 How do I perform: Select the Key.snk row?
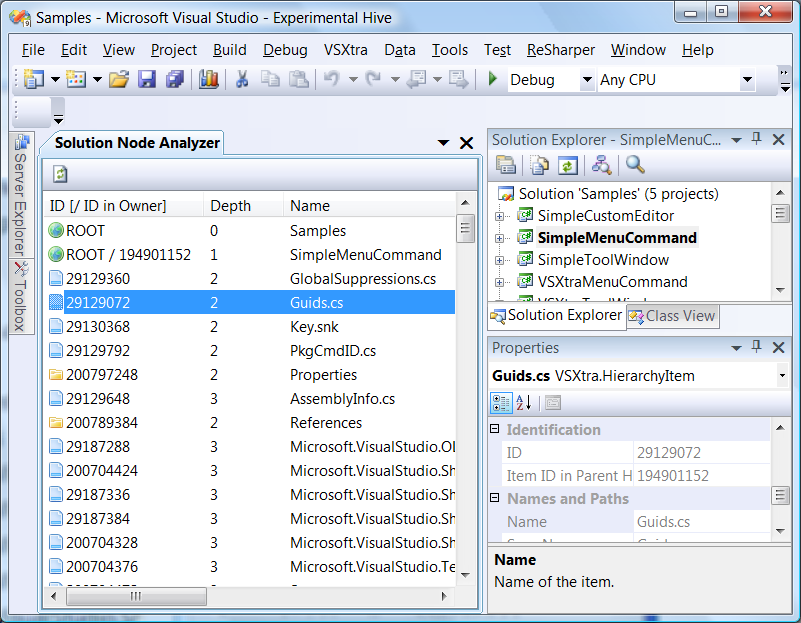tap(251, 327)
